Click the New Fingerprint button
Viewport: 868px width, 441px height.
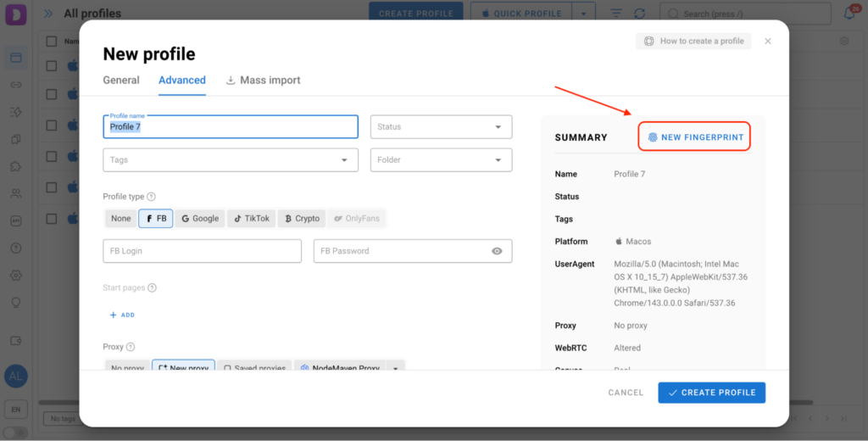[x=695, y=137]
